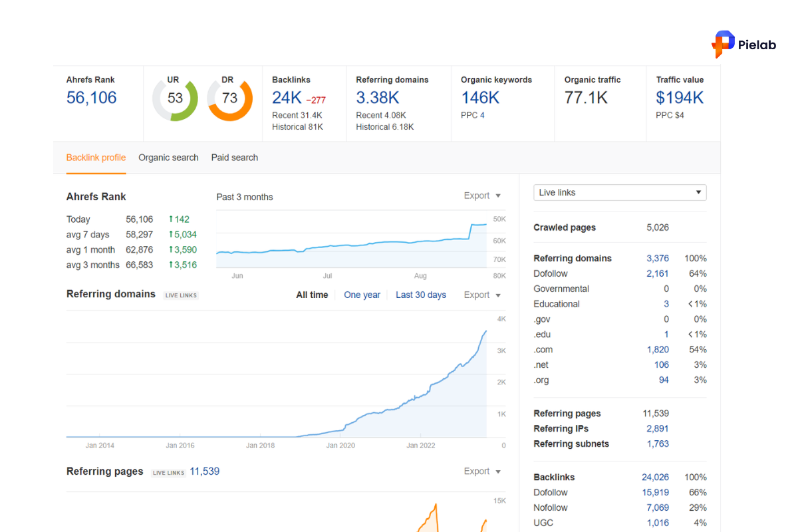Click the Pielab logo icon

(x=723, y=44)
